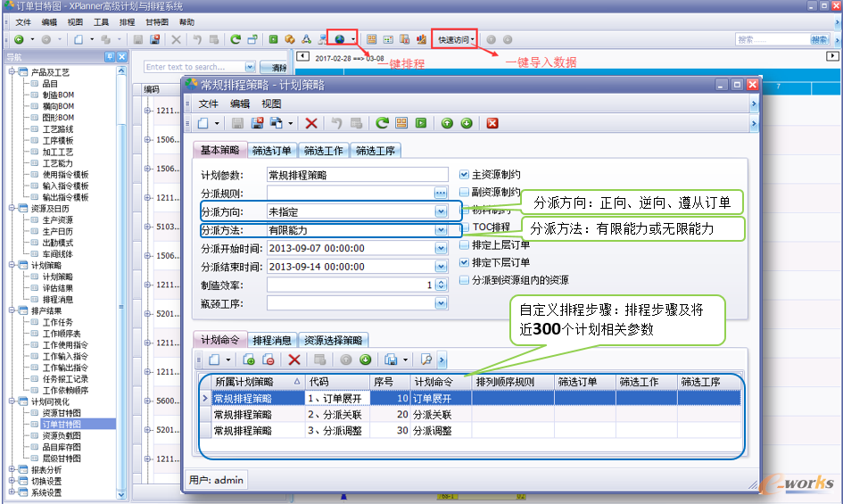843x504 pixels.
Task: Click save-and-close icon in strategy dialog toolbar
Action: pos(257,123)
